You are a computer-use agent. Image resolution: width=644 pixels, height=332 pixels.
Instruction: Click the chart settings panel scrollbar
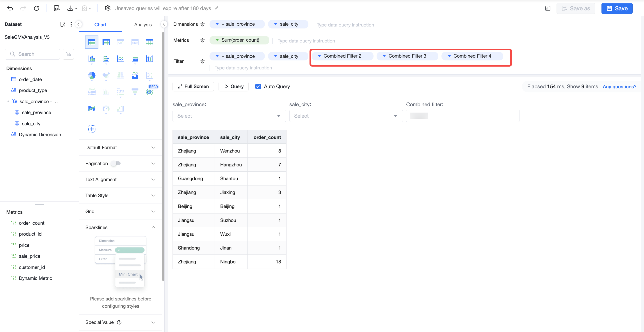[x=163, y=156]
